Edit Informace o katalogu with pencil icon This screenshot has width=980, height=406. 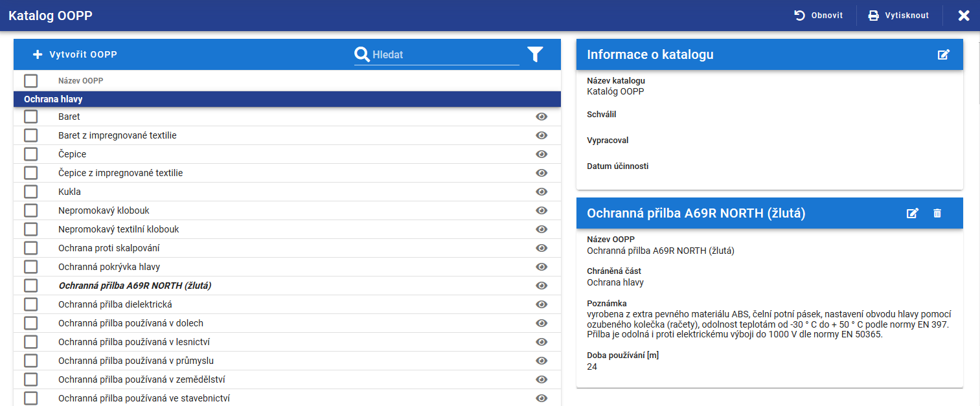(944, 54)
